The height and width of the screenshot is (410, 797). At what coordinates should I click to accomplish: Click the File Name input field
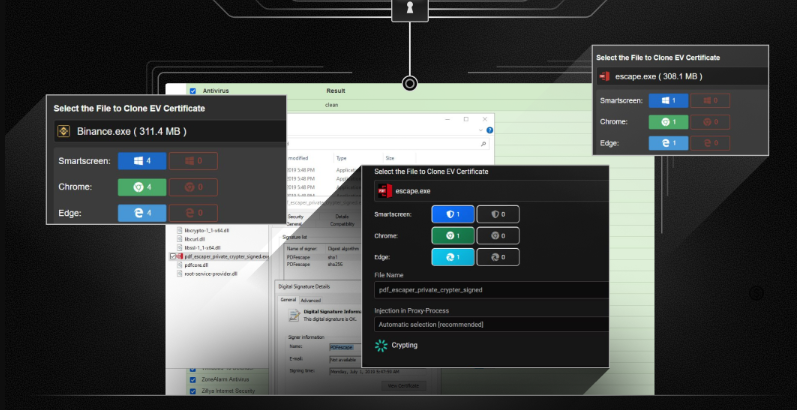pos(492,290)
